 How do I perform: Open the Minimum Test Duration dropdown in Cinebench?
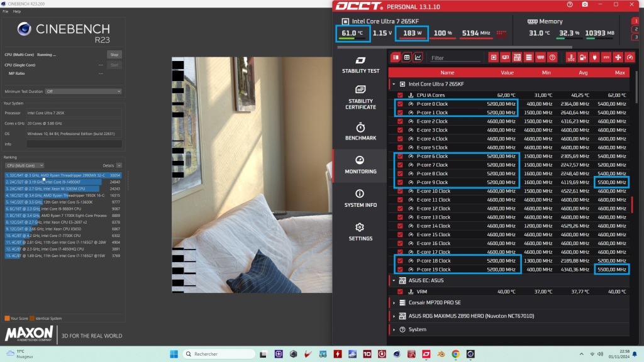tap(84, 92)
